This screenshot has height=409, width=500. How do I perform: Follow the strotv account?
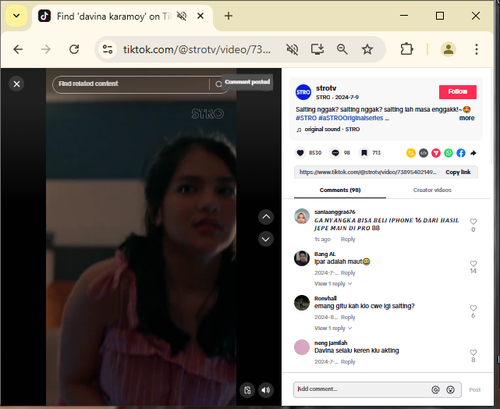click(x=458, y=92)
